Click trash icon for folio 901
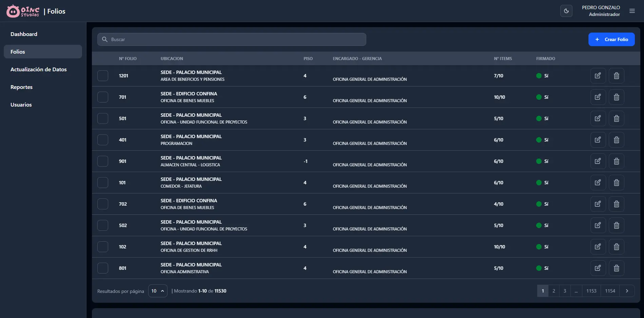 click(616, 161)
